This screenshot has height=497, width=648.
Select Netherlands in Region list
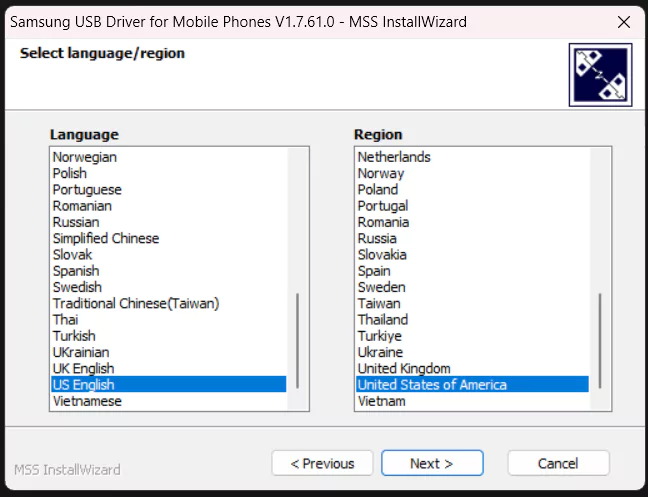pyautogui.click(x=472, y=157)
